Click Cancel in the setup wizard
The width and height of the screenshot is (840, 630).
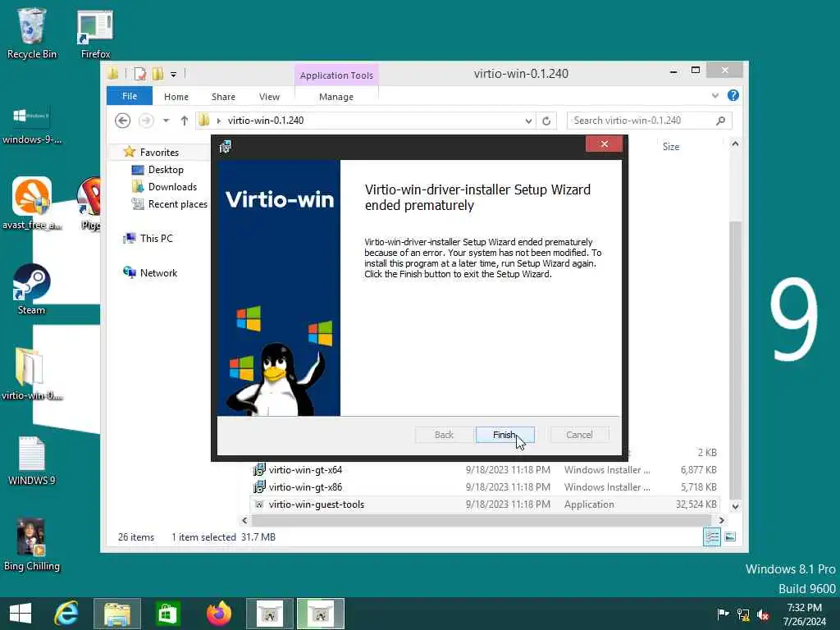(x=579, y=435)
